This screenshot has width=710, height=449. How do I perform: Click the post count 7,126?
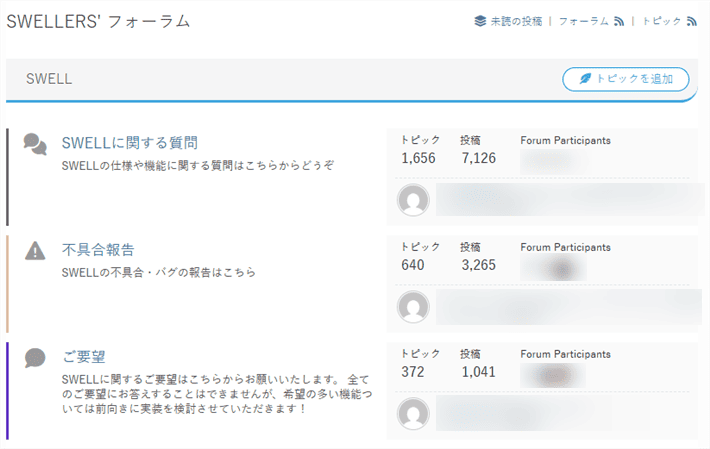479,158
